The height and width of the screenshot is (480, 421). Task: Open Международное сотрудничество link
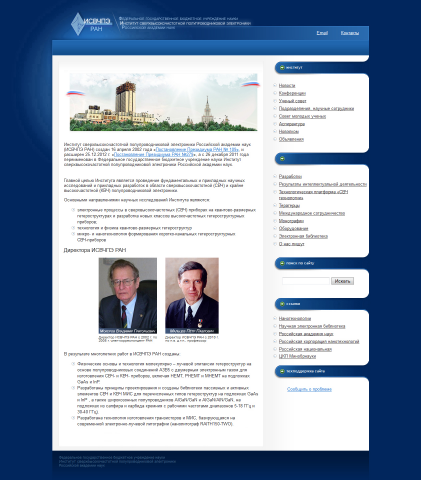coord(312,213)
